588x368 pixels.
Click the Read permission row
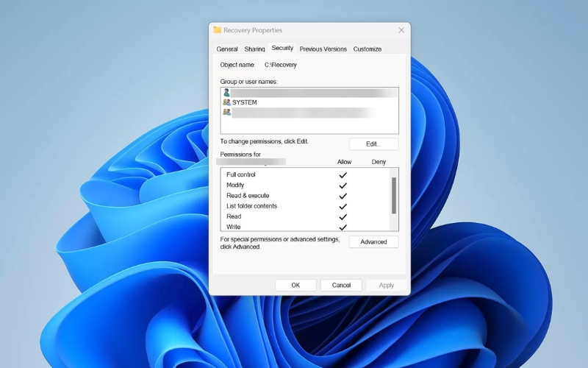click(x=305, y=216)
